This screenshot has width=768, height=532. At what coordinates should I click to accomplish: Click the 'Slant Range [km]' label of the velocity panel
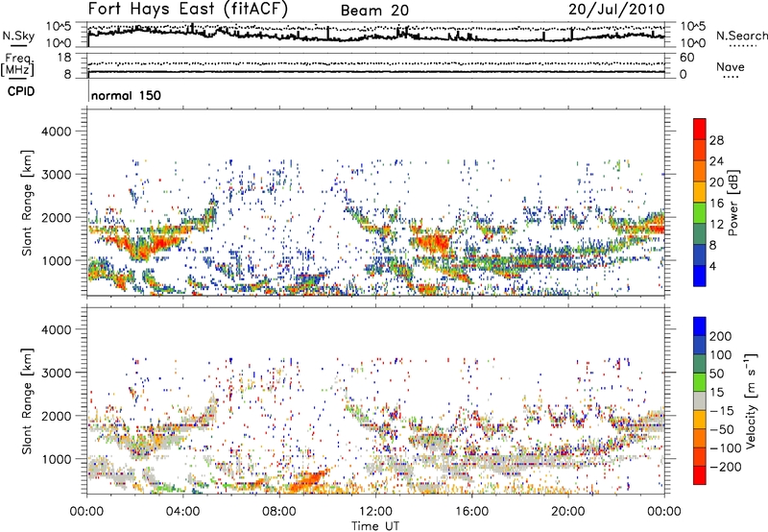[27, 401]
